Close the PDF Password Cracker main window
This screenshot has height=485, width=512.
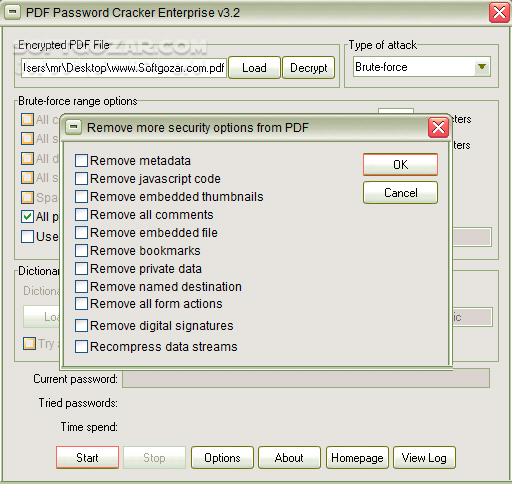click(x=499, y=13)
